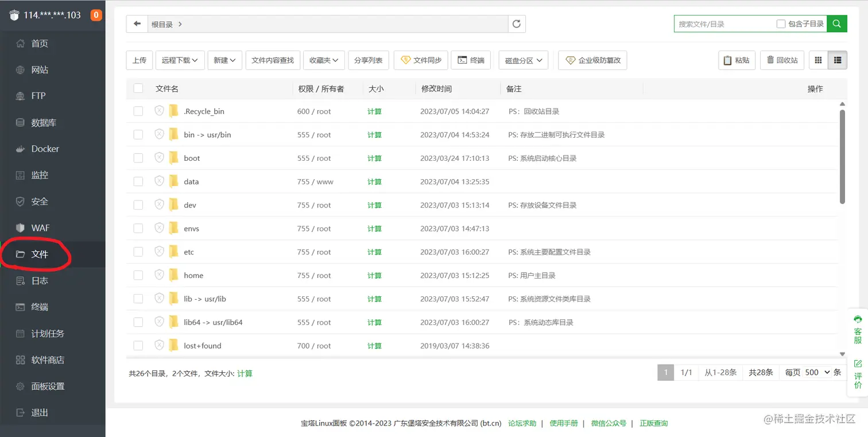
Task: Click the 使用手册 footer link
Action: pyautogui.click(x=564, y=423)
